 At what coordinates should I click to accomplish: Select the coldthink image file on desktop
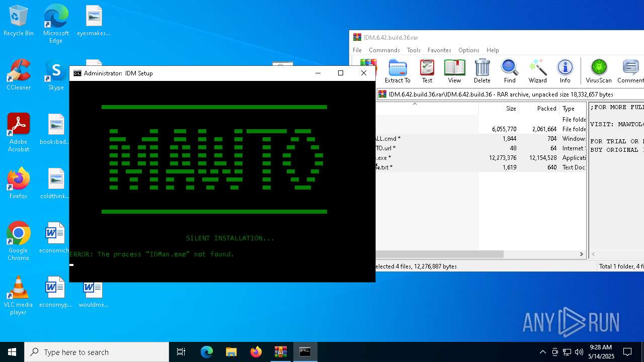[56, 184]
